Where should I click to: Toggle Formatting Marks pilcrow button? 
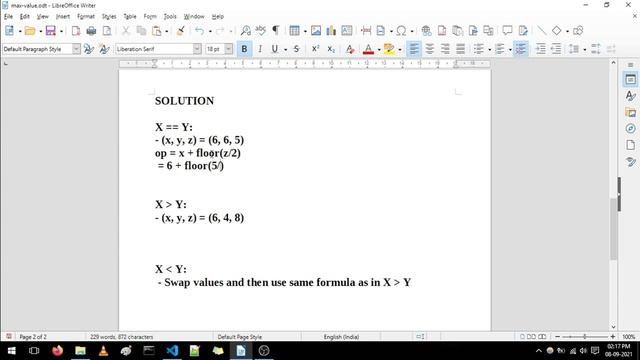(x=276, y=31)
